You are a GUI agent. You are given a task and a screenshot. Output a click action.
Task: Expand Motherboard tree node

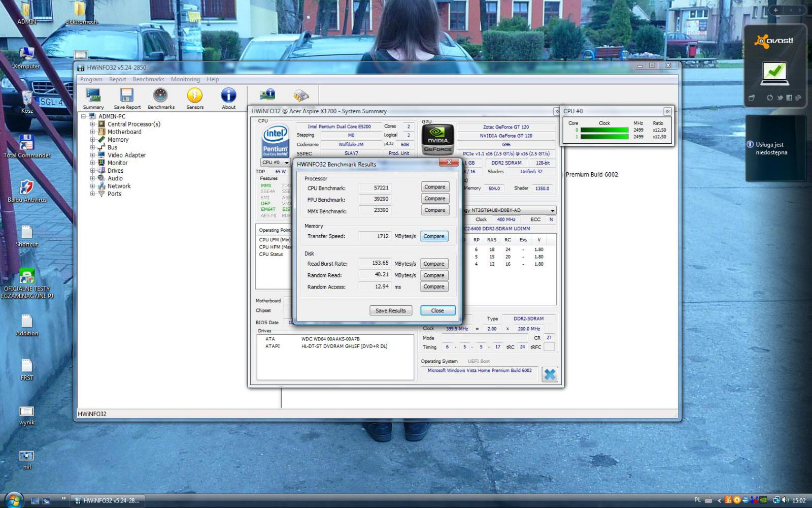tap(92, 132)
